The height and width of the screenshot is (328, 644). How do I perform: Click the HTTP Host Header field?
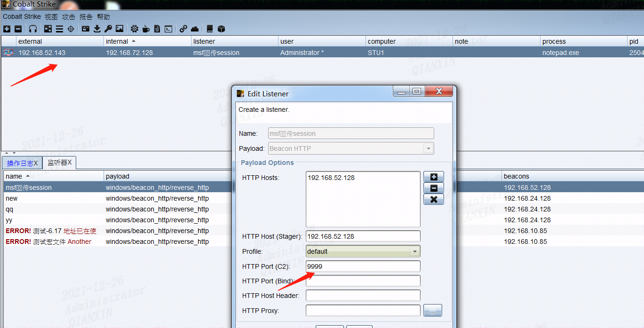click(x=363, y=296)
